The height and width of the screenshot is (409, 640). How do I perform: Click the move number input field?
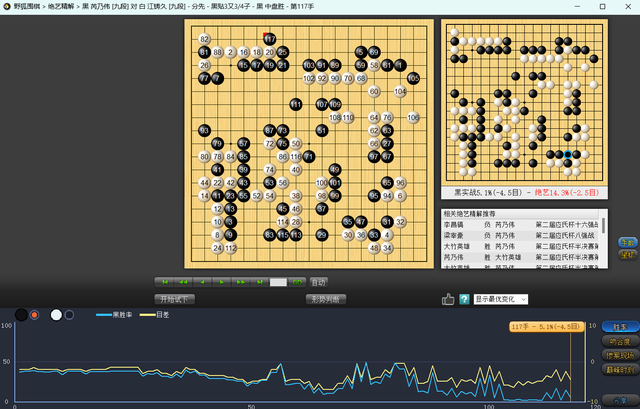(x=278, y=282)
